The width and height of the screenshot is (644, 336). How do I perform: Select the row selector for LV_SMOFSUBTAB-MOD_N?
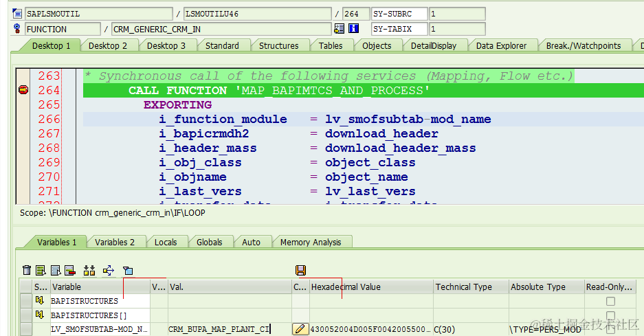tap(26, 329)
